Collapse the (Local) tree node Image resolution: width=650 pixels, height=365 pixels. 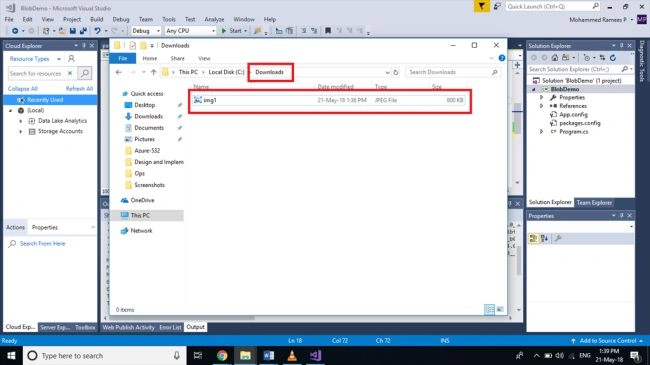coord(11,111)
